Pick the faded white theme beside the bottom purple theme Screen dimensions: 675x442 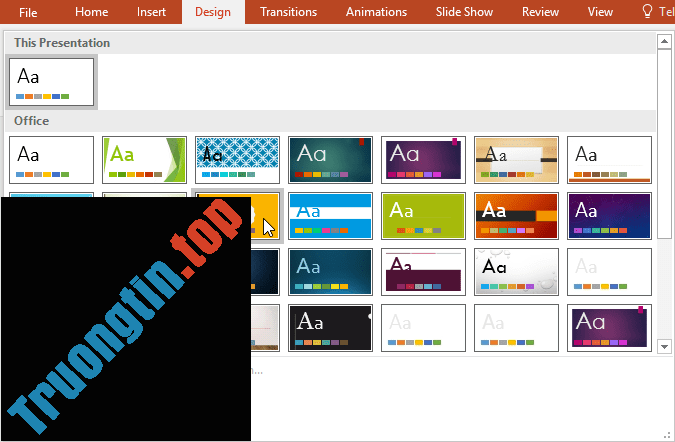[x=516, y=328]
